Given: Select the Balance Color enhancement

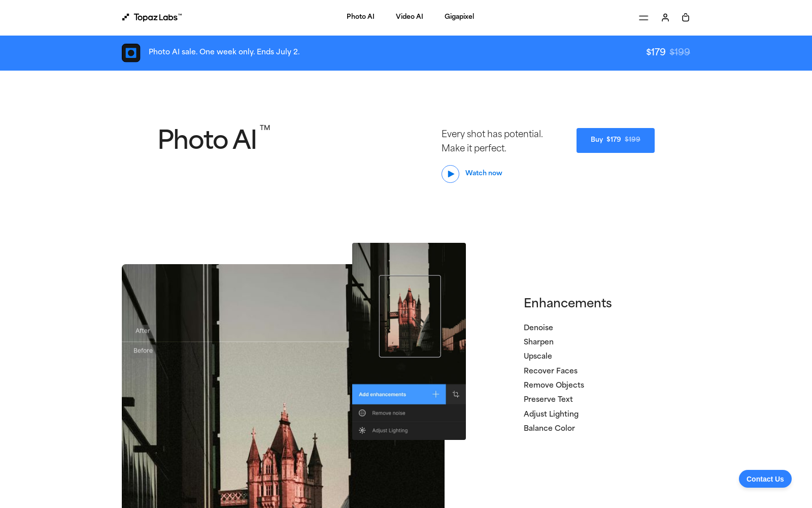Looking at the screenshot, I should [x=549, y=428].
